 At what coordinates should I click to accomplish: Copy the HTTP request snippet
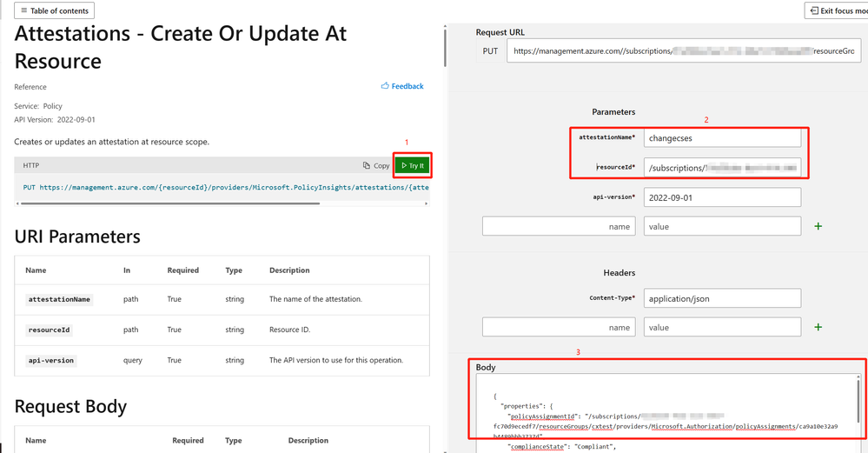coord(376,165)
